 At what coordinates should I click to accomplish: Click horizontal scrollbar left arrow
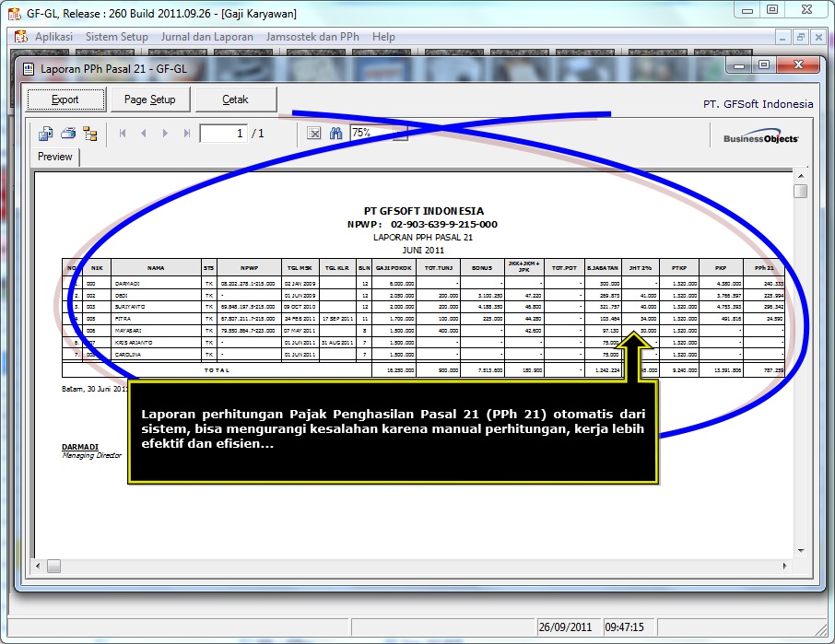pos(38,566)
